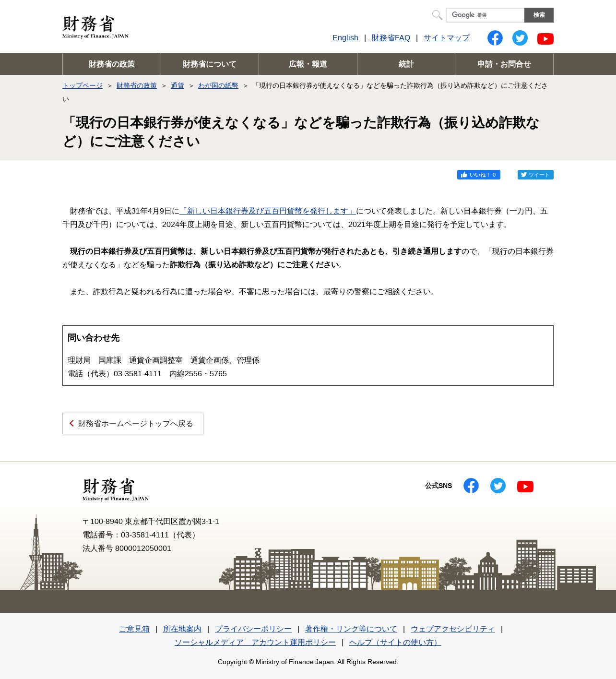Go to 通貨 breadcrumb link
Image resolution: width=616 pixels, height=679 pixels.
178,85
